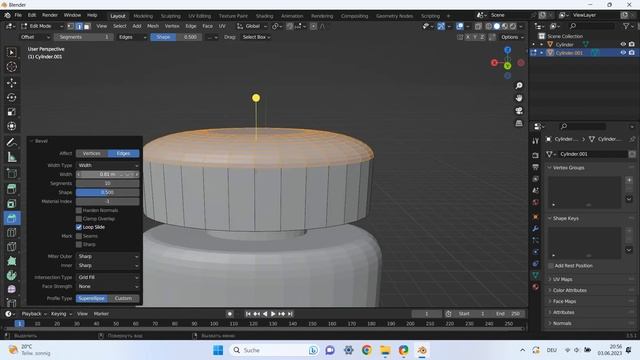The image size is (640, 360).
Task: Open the Render menu
Action: click(x=50, y=15)
